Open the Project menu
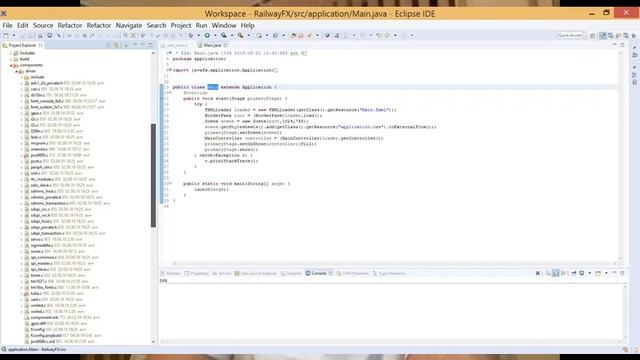This screenshot has width=640, height=360. tap(181, 25)
